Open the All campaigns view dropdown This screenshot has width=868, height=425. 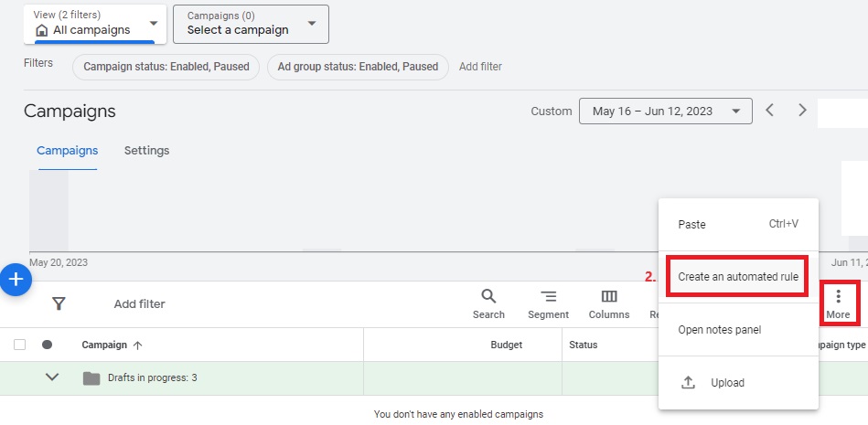point(95,24)
